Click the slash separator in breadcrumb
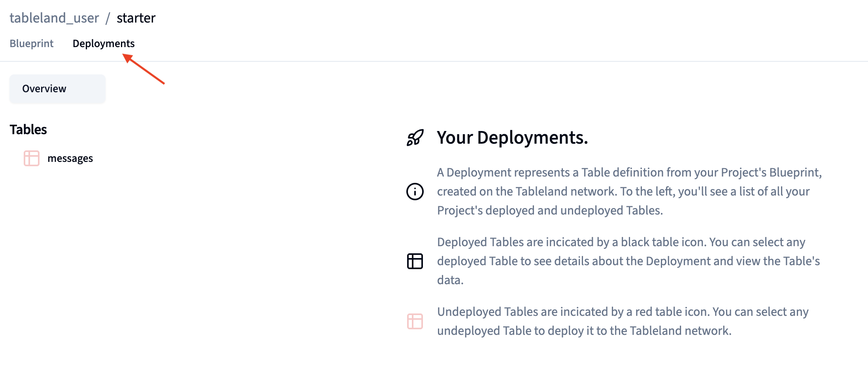The image size is (868, 376). tap(108, 18)
